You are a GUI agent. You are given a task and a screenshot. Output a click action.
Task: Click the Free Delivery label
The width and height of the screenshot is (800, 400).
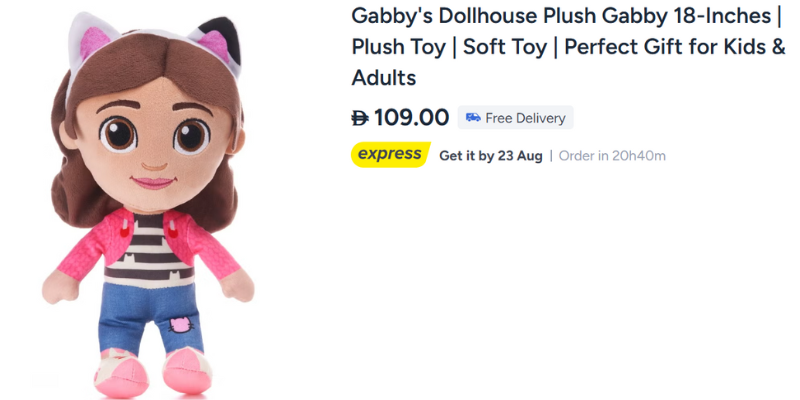525,118
